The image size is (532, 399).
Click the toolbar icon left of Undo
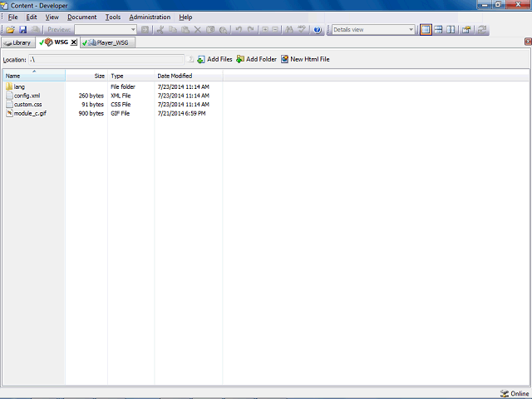point(224,30)
